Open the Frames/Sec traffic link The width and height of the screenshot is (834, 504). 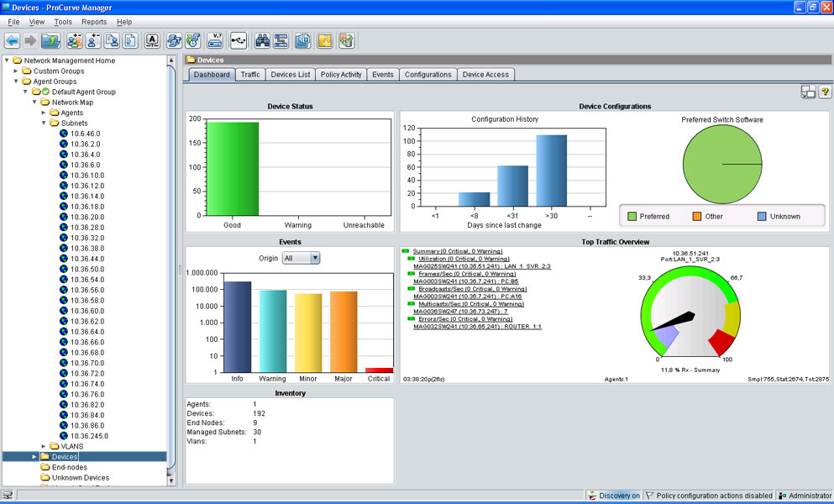(467, 274)
